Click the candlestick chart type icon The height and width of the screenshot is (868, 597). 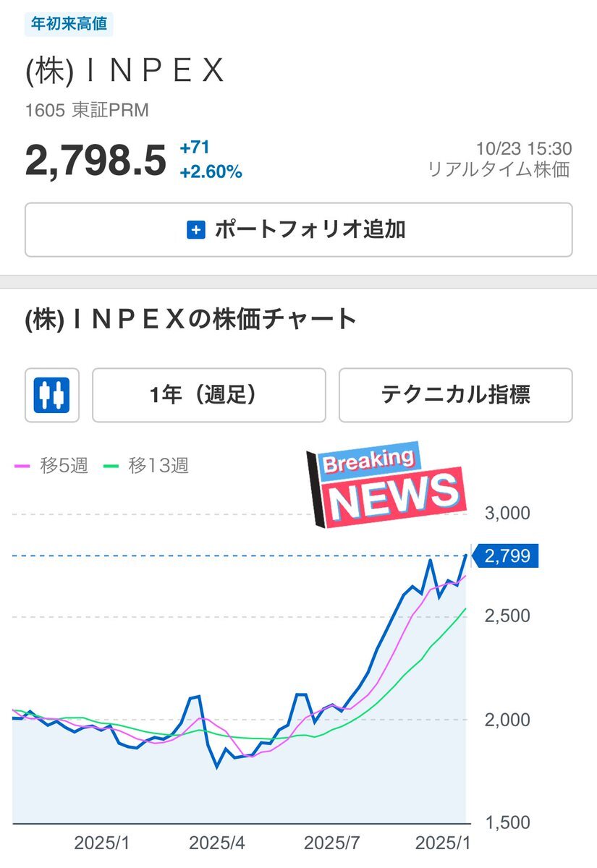click(52, 395)
